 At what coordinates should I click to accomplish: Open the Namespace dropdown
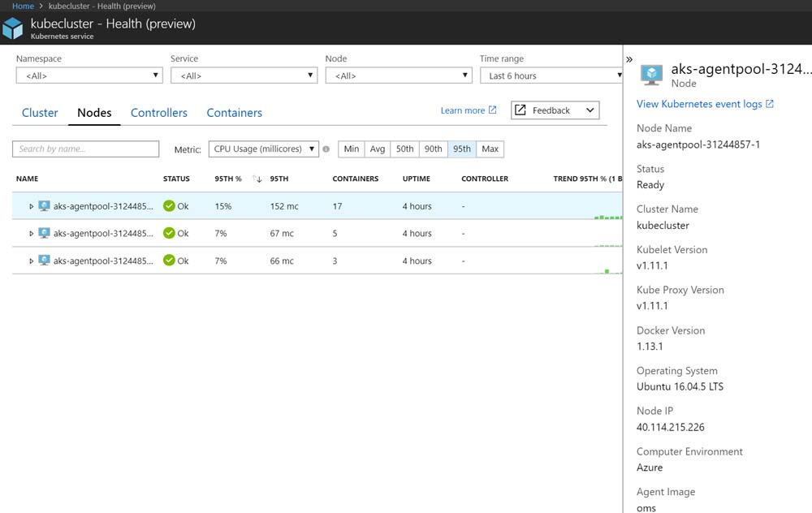tap(89, 75)
